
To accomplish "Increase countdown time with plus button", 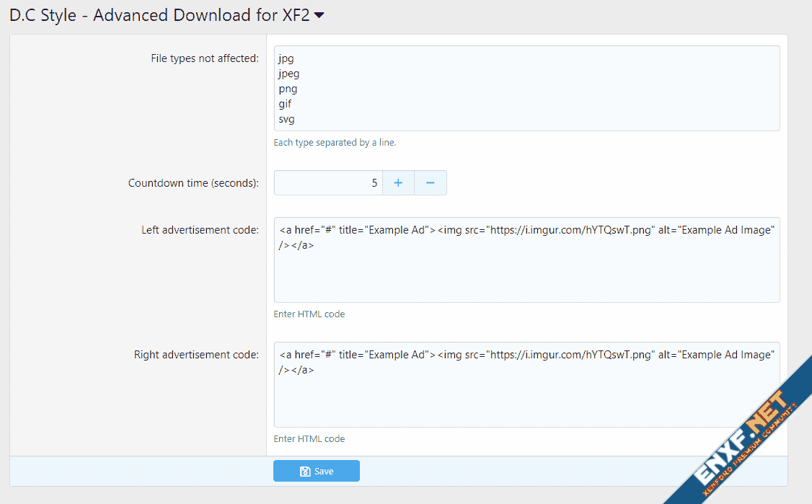I will 398,183.
